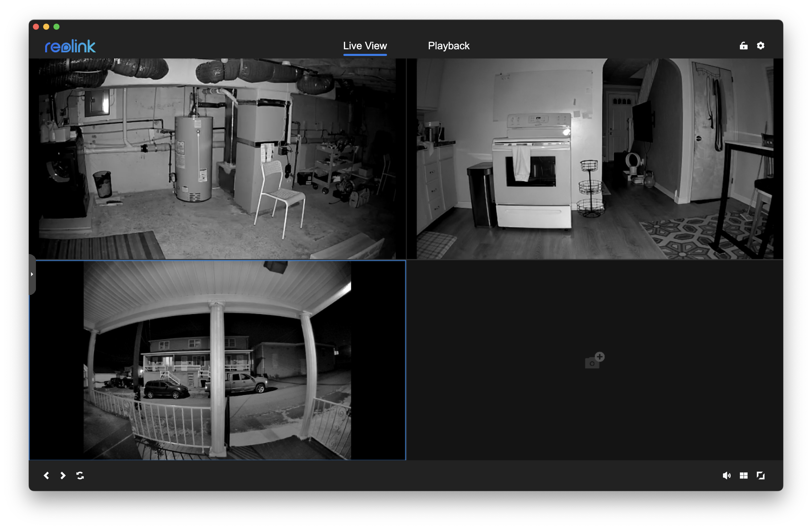Switch the screen split layout
Screen dimensions: 812x529
(x=744, y=475)
